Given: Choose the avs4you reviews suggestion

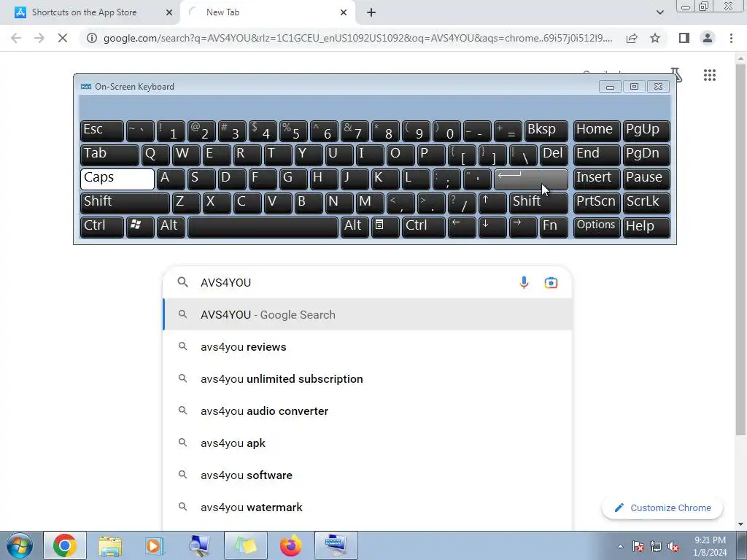Looking at the screenshot, I should coord(368,346).
